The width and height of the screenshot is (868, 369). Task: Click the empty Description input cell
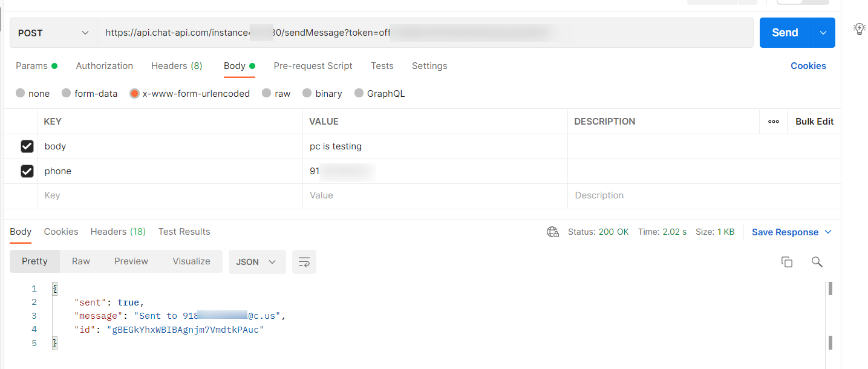(x=704, y=196)
